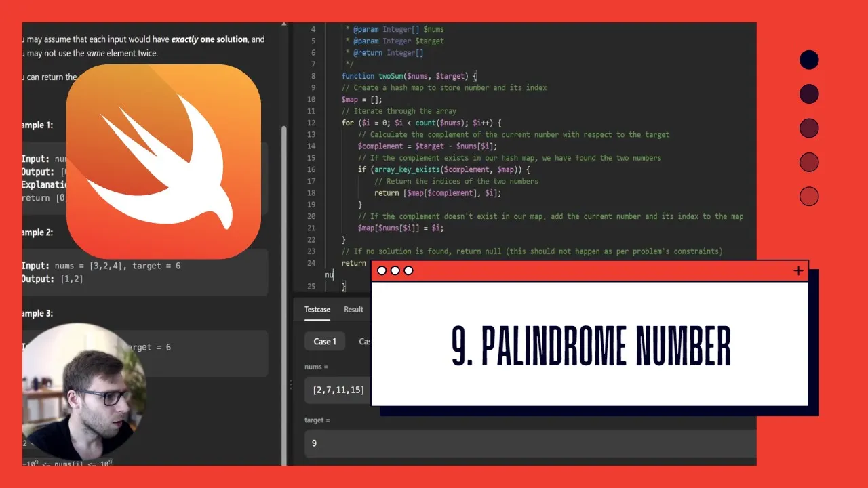Switch to the Testcase tab
This screenshot has width=868, height=488.
[317, 309]
